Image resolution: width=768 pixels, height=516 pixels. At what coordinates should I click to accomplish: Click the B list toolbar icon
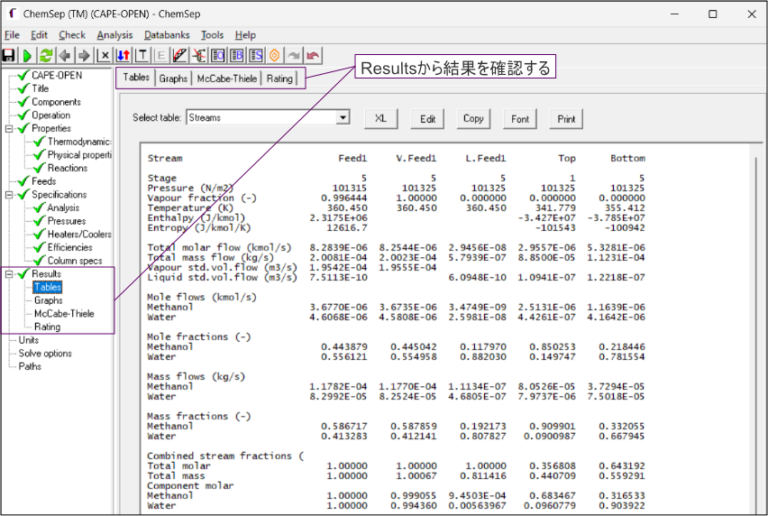(x=237, y=55)
